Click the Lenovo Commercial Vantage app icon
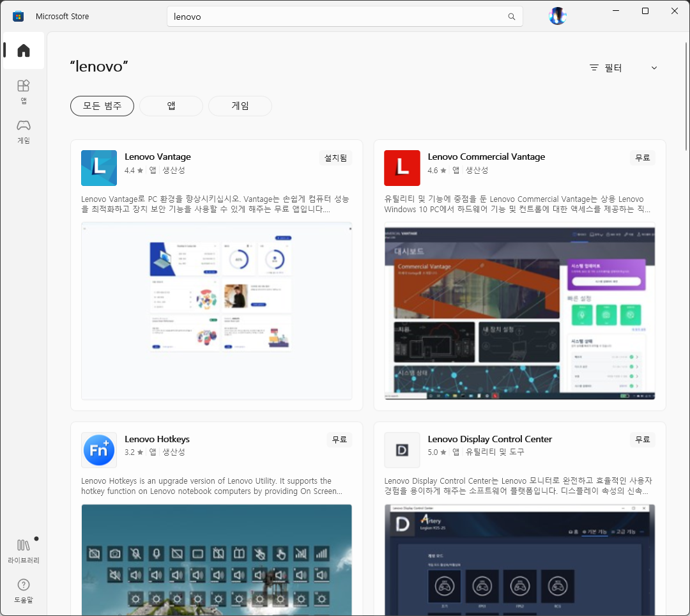690x616 pixels. click(402, 168)
